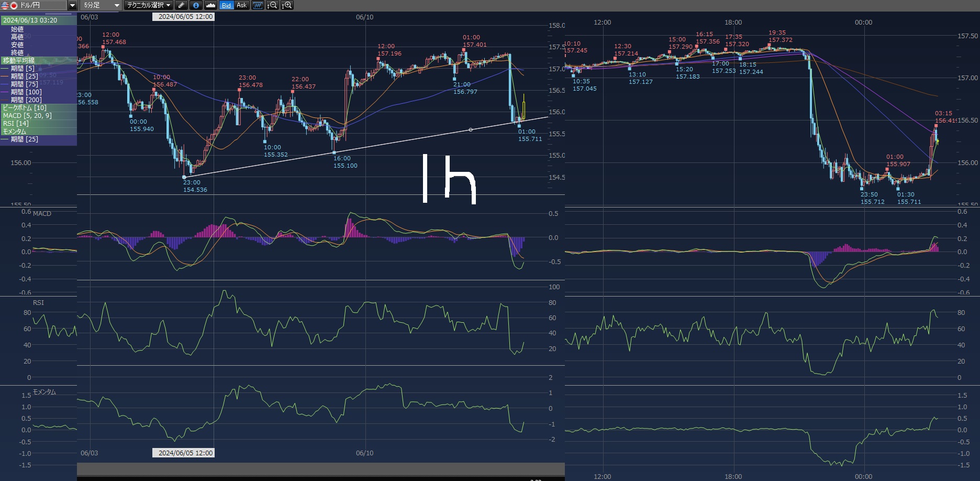Viewport: 980px width, 481px height.
Task: Click the ピークボトム [10] legend header
Action: click(25, 108)
